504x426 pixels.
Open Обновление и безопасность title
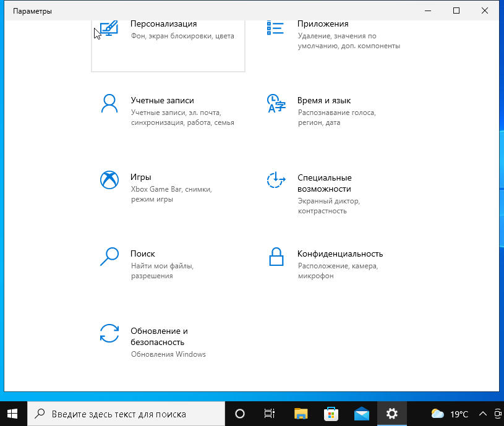159,336
